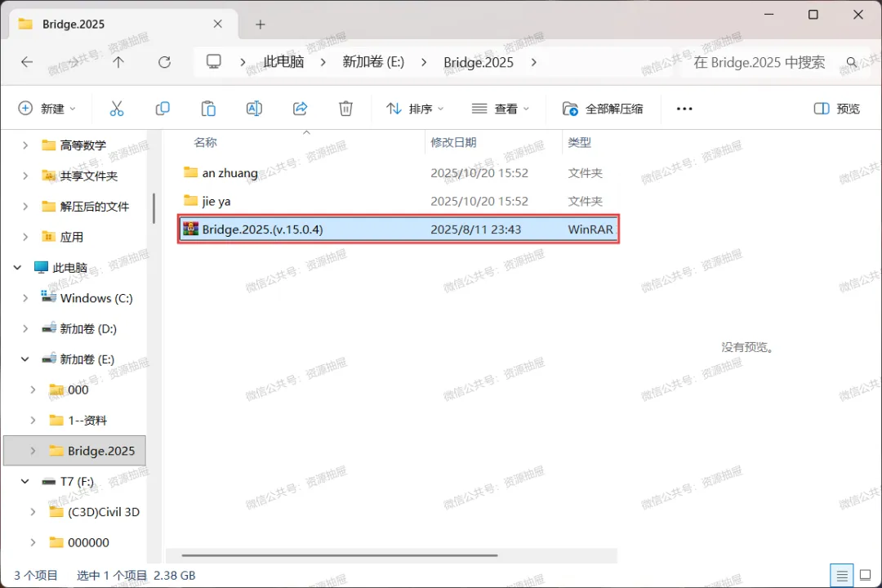Select 000000 folder in tree
The width and height of the screenshot is (882, 588).
[88, 542]
